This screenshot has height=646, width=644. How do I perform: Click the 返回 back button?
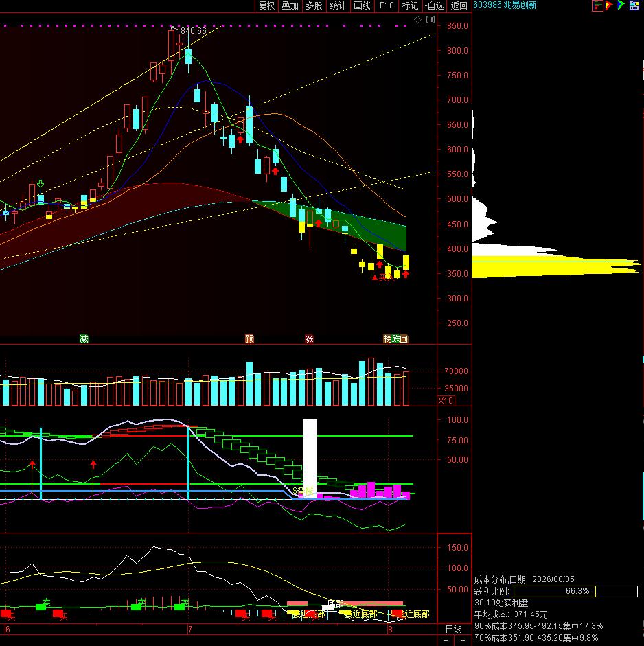[459, 5]
